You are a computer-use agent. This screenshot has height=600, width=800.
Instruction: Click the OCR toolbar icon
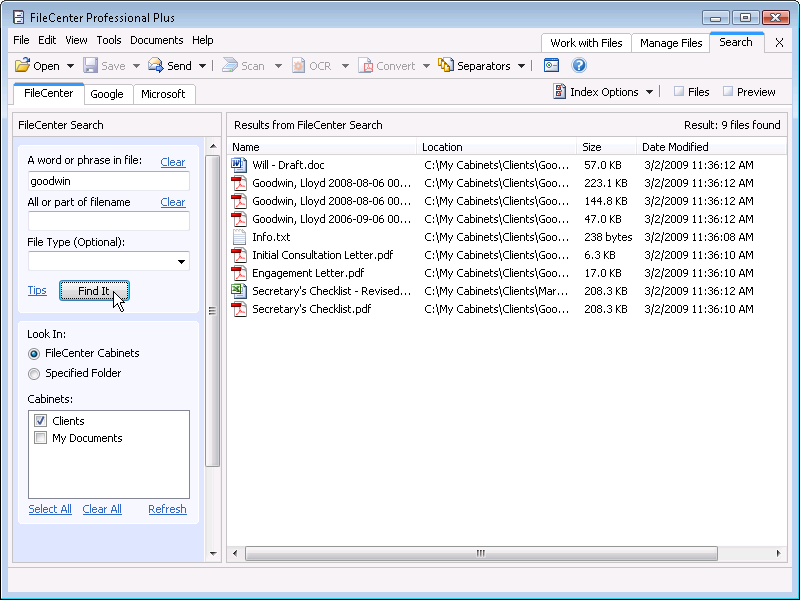pyautogui.click(x=298, y=65)
